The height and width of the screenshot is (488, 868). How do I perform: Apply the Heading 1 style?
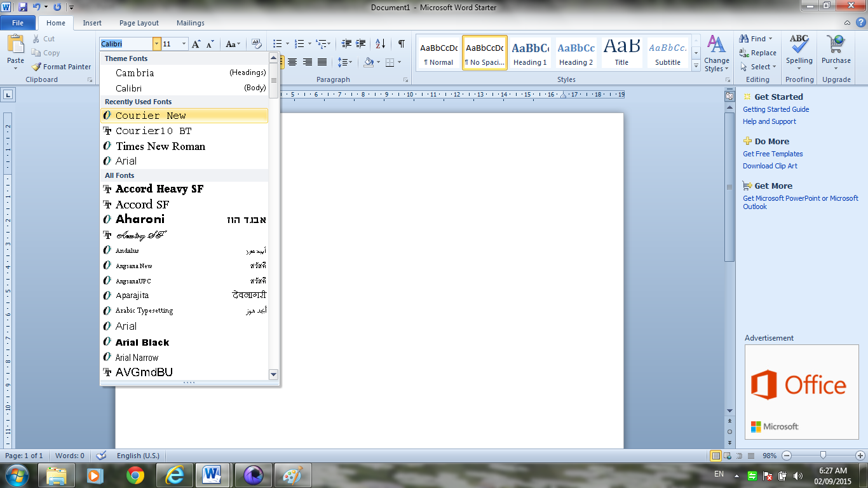click(x=530, y=53)
